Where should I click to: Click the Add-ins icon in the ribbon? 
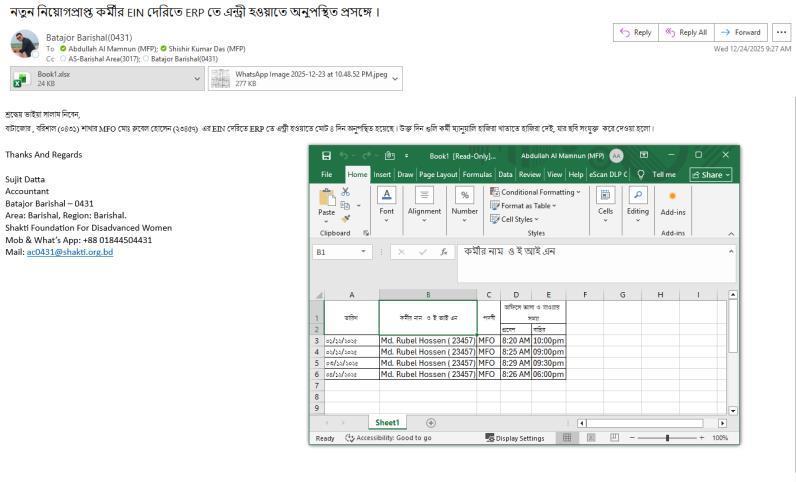point(672,200)
